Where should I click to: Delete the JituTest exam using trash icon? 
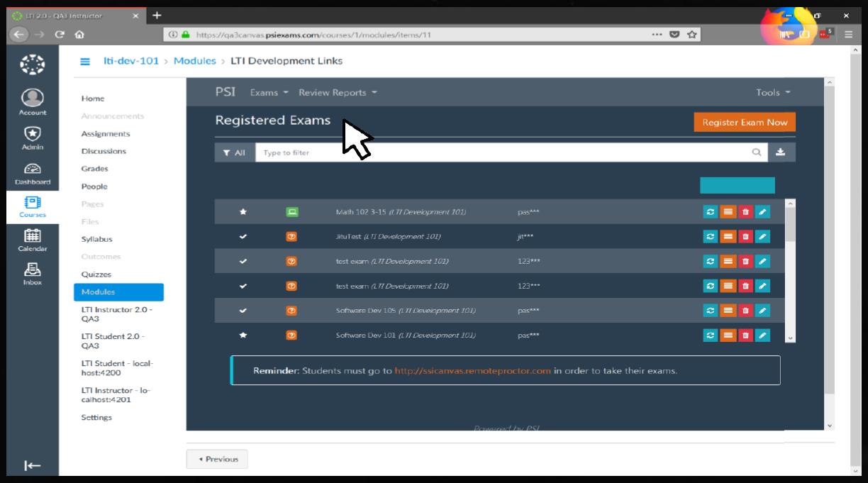point(745,237)
